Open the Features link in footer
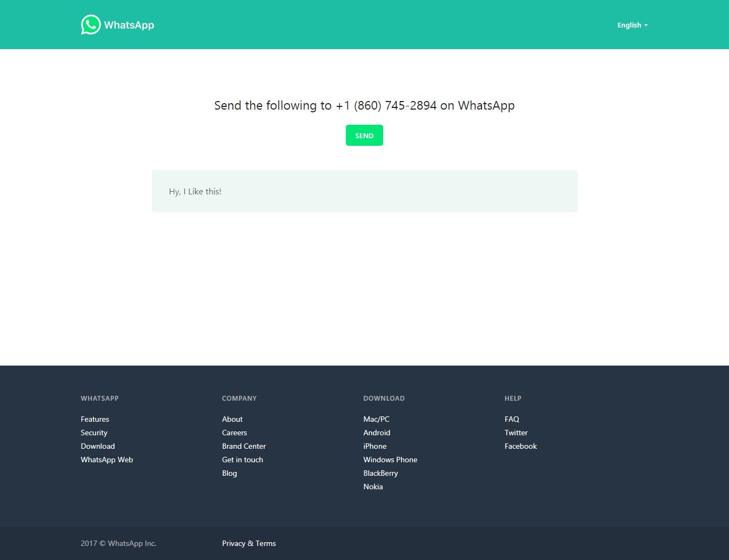 [x=95, y=419]
